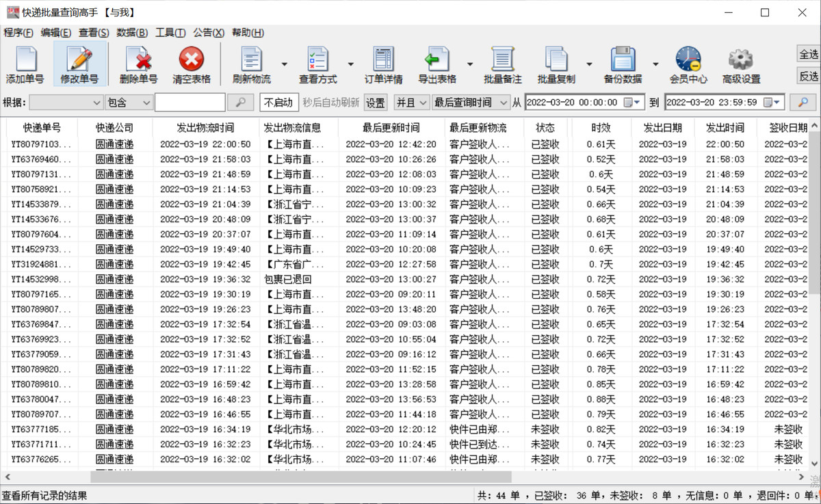821x504 pixels.
Task: Open the 批量备注 batch remark tool
Action: [503, 64]
